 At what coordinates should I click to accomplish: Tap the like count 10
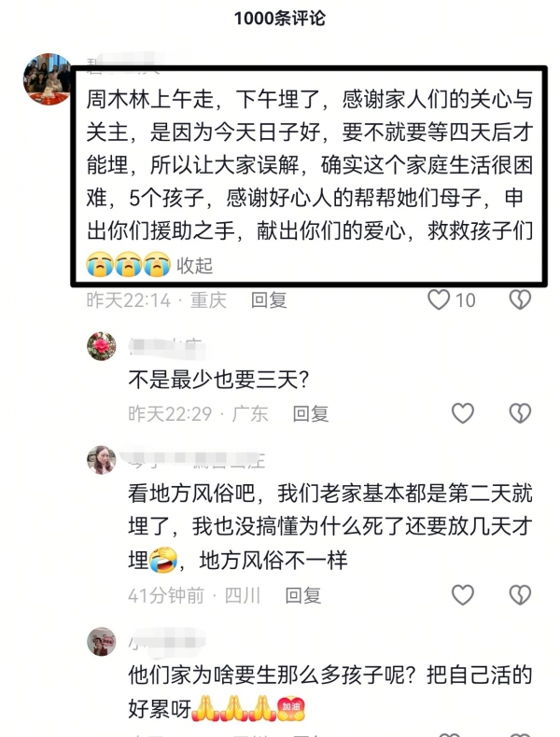click(466, 300)
